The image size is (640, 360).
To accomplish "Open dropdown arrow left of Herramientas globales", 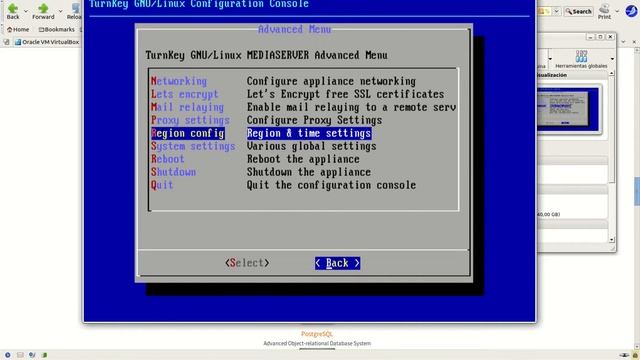I will 550,59.
